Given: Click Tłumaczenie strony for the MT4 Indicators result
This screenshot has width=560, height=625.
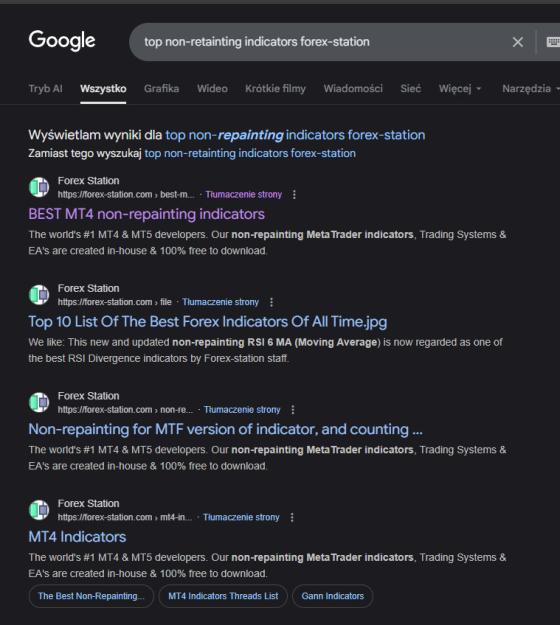Looking at the screenshot, I should point(241,517).
